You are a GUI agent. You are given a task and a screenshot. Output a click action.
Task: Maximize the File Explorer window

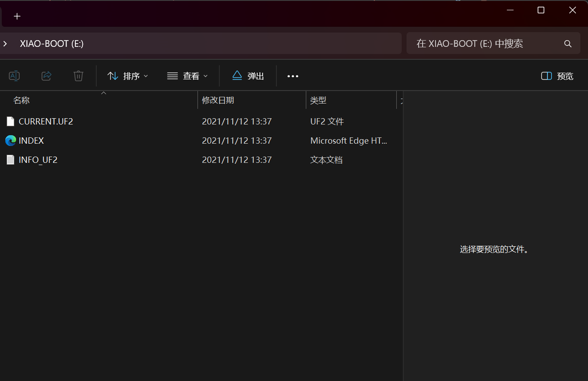(x=541, y=10)
